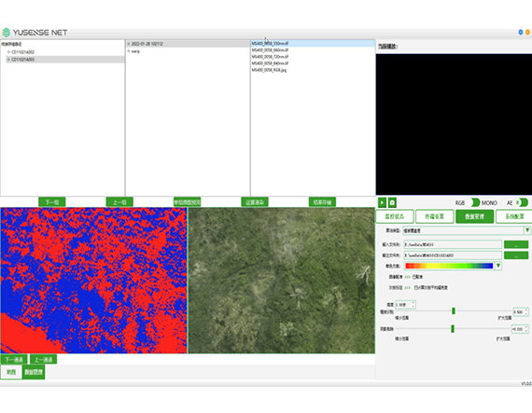Expand the warp folder arrow

(129, 51)
